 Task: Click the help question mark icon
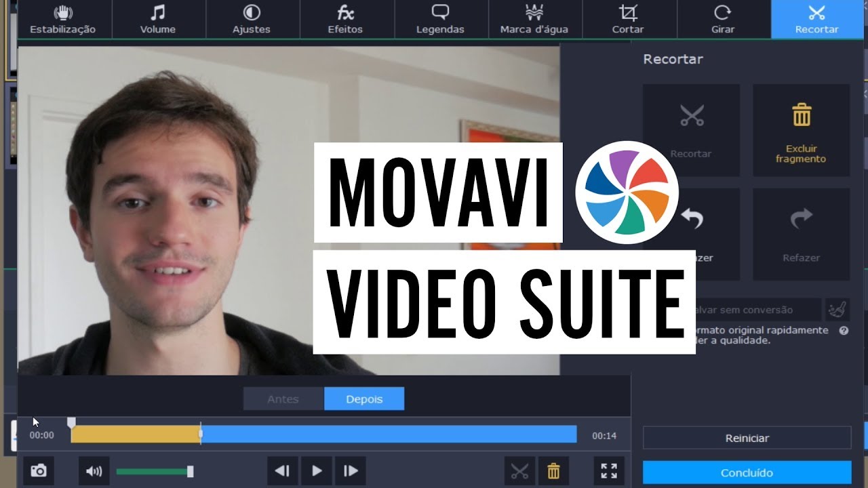click(844, 331)
